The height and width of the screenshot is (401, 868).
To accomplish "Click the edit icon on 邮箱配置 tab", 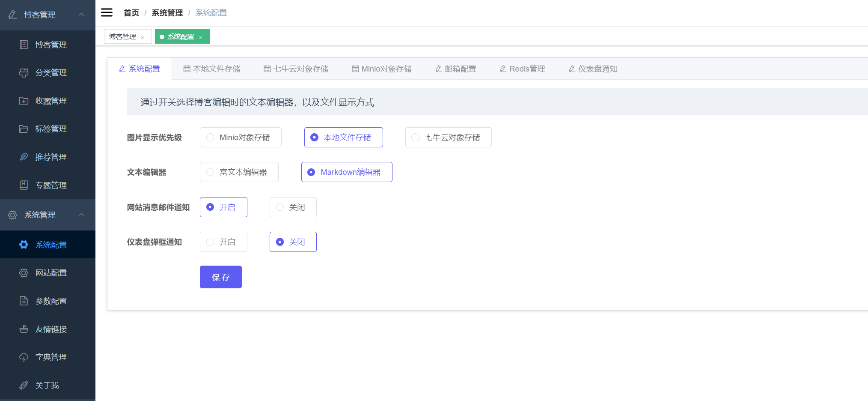I will pyautogui.click(x=439, y=69).
